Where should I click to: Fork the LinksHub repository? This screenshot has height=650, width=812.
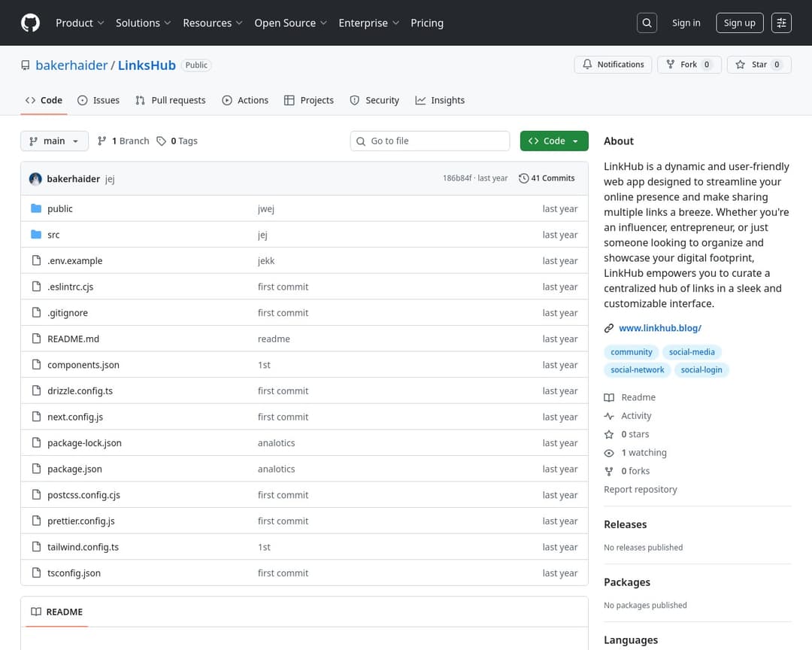(x=689, y=65)
